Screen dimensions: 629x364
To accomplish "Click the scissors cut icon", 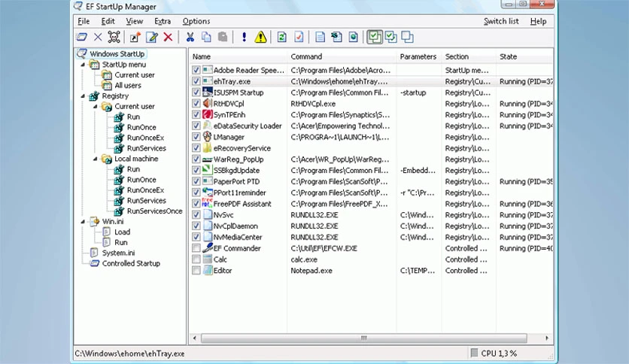I will (190, 38).
